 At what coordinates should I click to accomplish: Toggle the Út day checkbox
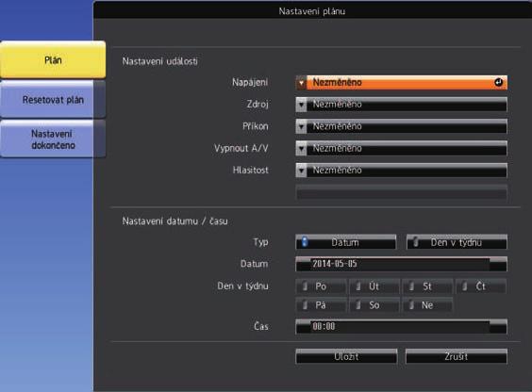tap(374, 286)
